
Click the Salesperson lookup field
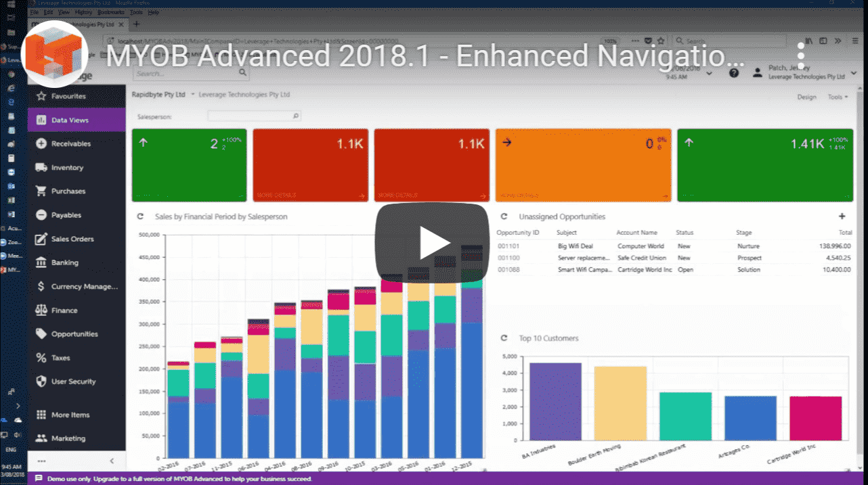(254, 116)
